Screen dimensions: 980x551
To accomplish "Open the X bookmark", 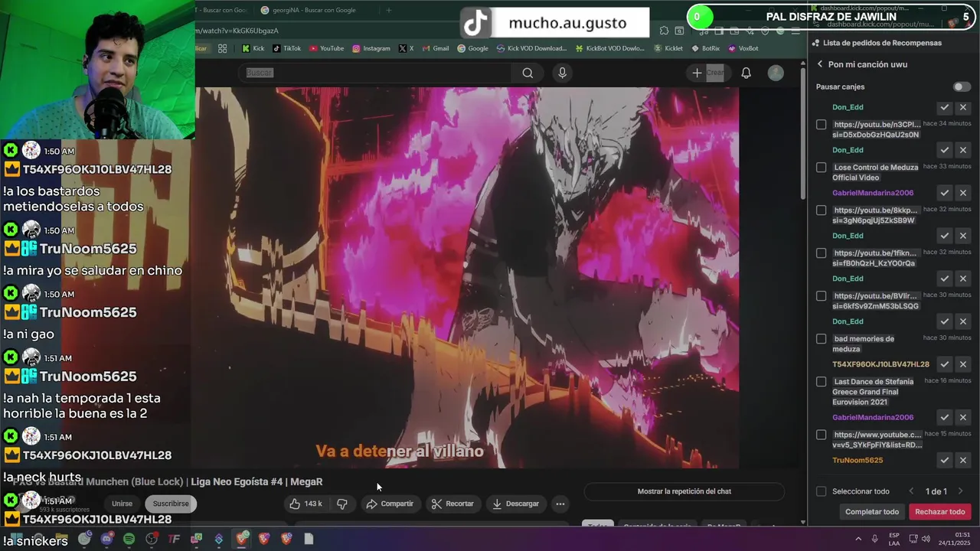I will click(x=407, y=48).
